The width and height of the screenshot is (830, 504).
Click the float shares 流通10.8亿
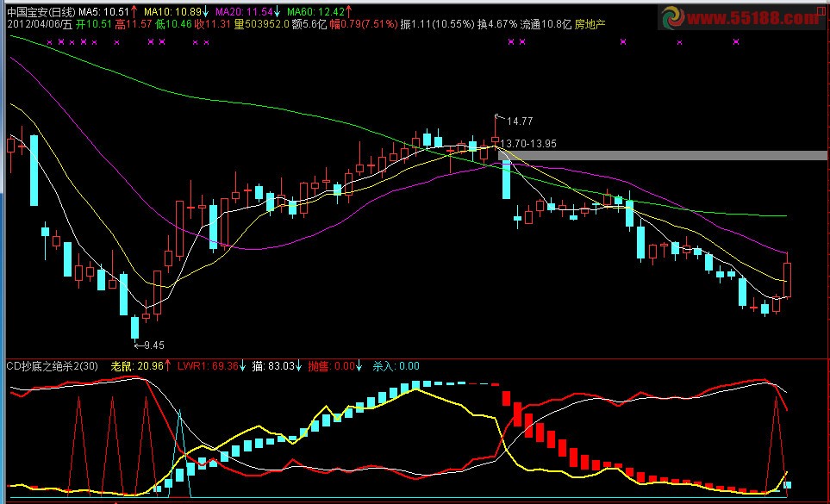[546, 24]
